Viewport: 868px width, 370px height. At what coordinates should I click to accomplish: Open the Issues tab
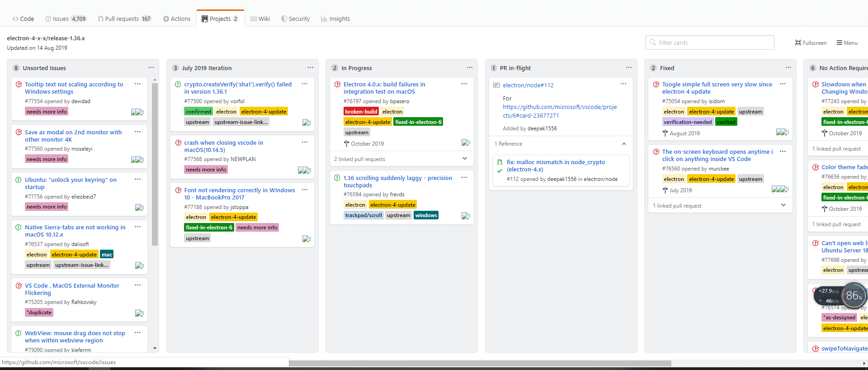click(x=66, y=19)
